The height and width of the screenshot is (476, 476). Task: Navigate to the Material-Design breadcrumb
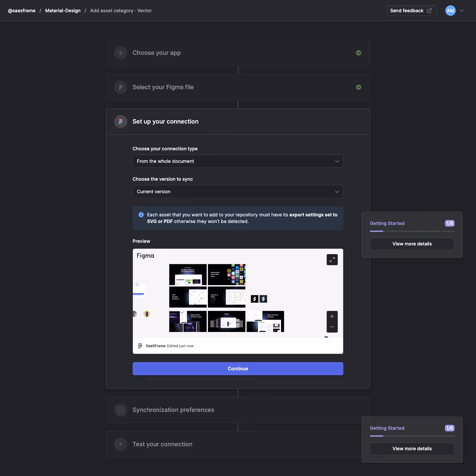[62, 10]
